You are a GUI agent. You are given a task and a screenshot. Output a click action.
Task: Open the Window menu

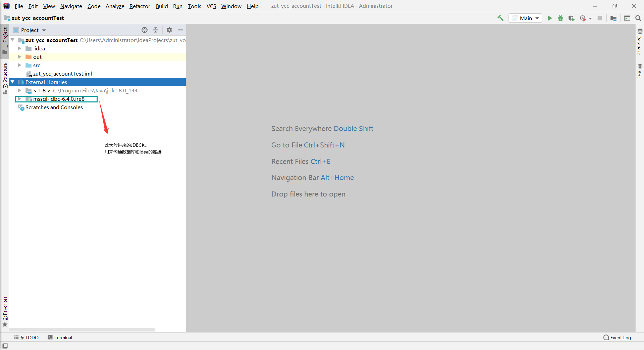(x=231, y=6)
